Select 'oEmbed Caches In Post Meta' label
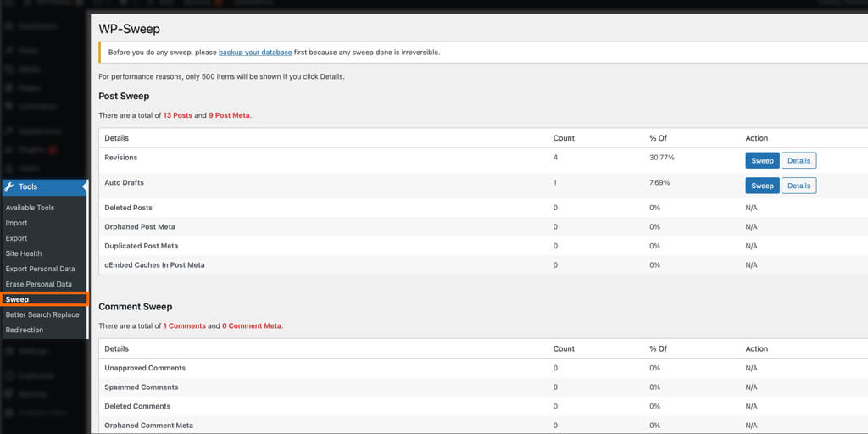 point(154,265)
